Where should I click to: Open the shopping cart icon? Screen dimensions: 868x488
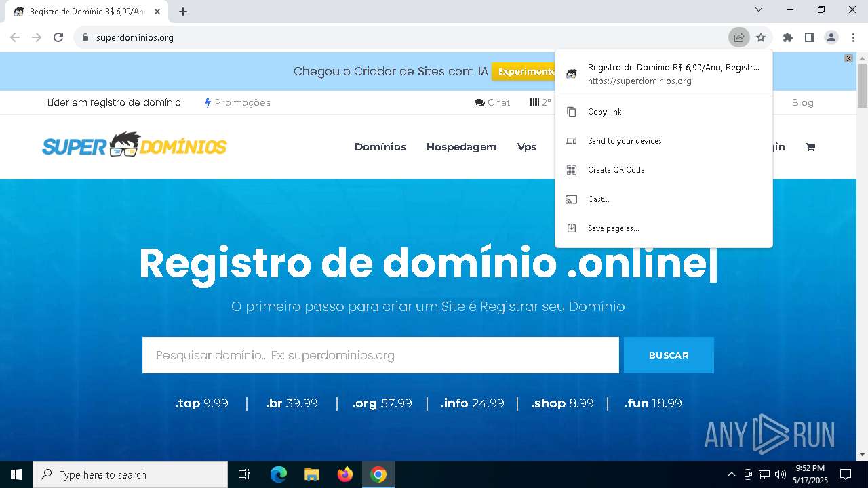click(x=810, y=147)
